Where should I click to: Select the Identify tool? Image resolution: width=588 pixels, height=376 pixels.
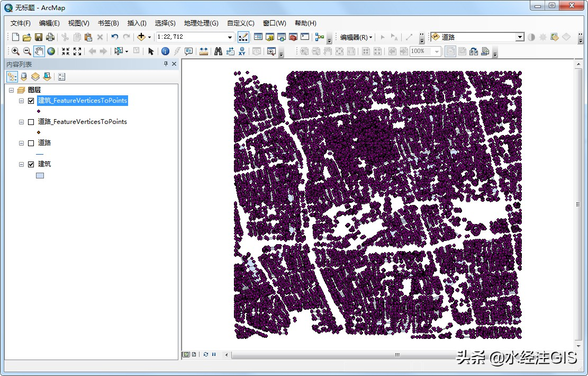pos(165,51)
